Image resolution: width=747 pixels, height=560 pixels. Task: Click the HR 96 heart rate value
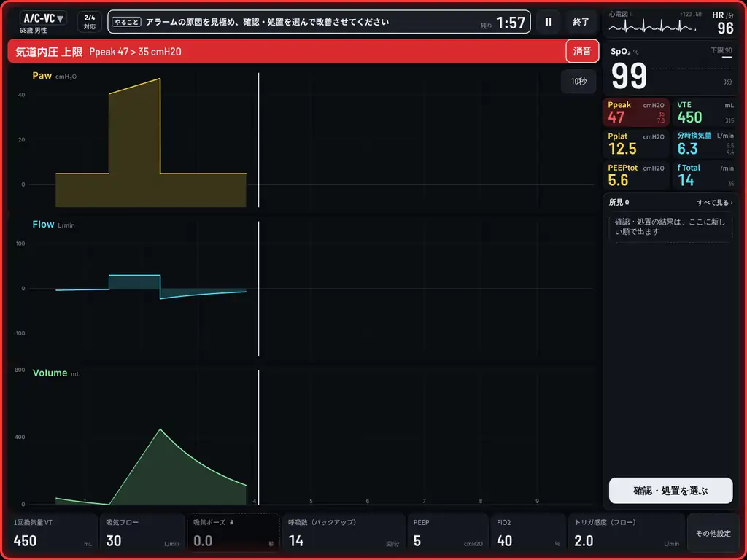[725, 28]
